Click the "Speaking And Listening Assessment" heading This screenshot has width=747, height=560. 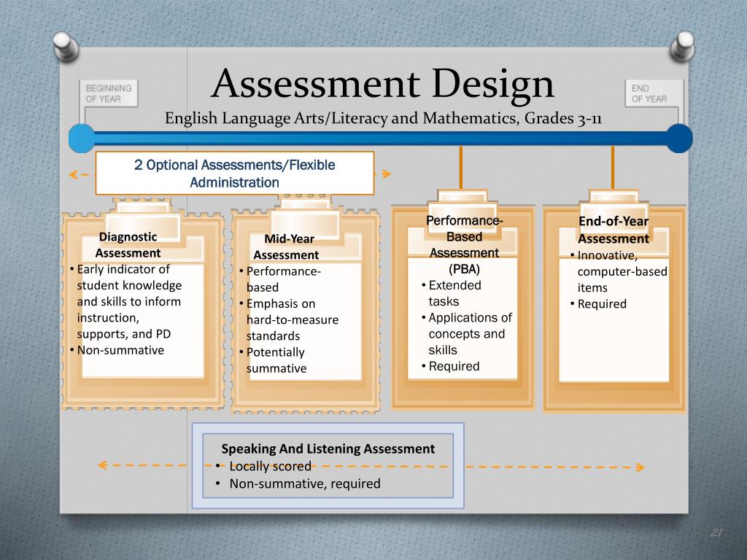point(328,448)
